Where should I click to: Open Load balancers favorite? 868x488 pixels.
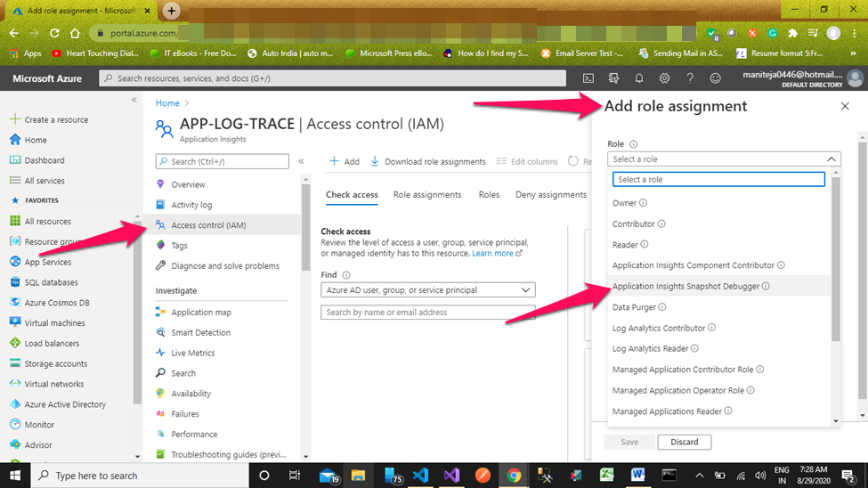coord(45,343)
